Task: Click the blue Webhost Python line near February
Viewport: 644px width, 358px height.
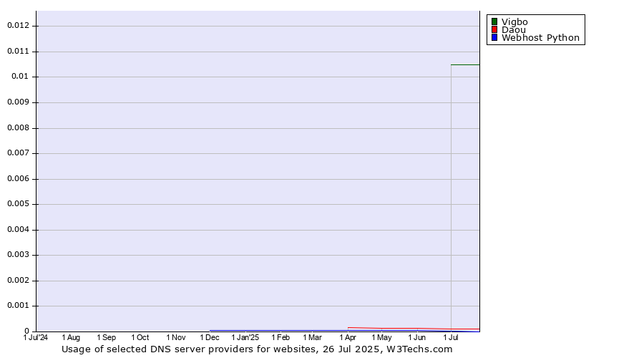Action: pos(280,331)
